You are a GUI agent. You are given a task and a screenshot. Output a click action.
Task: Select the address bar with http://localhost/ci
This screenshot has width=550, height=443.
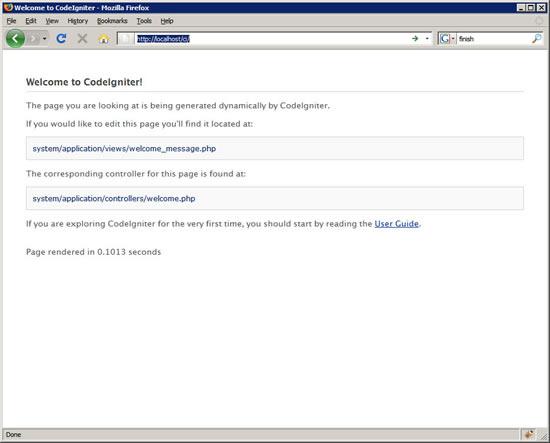pos(274,39)
